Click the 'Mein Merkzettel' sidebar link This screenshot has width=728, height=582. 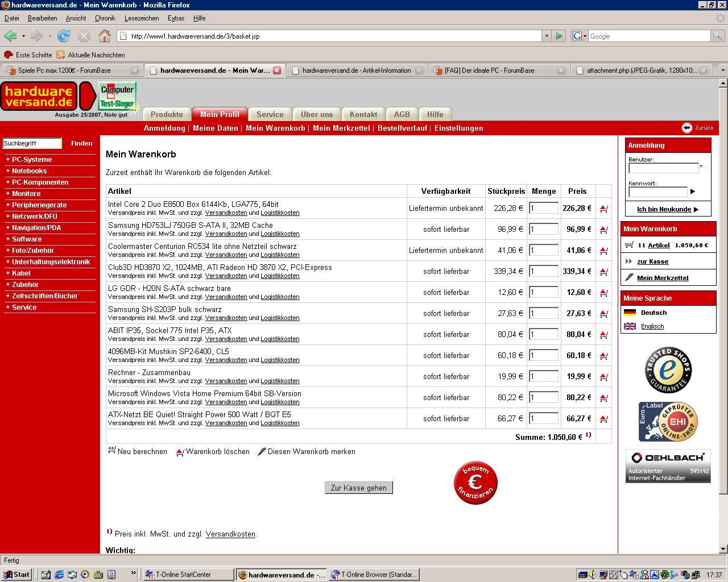coord(663,278)
